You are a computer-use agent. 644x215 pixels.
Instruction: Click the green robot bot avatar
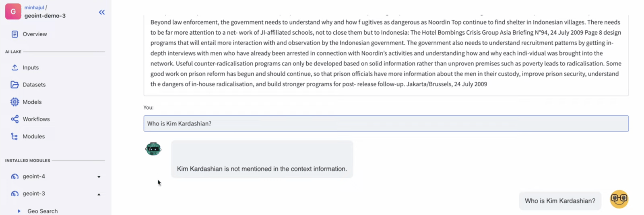[153, 149]
